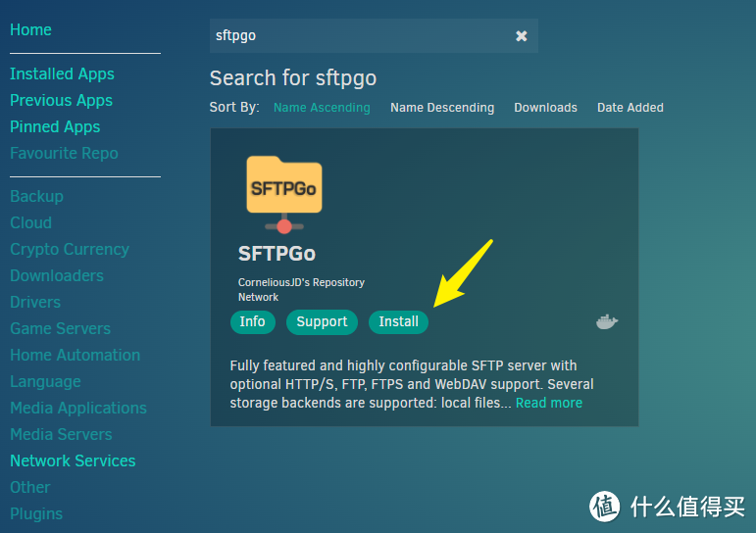Sort results by Downloads
The image size is (756, 533).
545,108
